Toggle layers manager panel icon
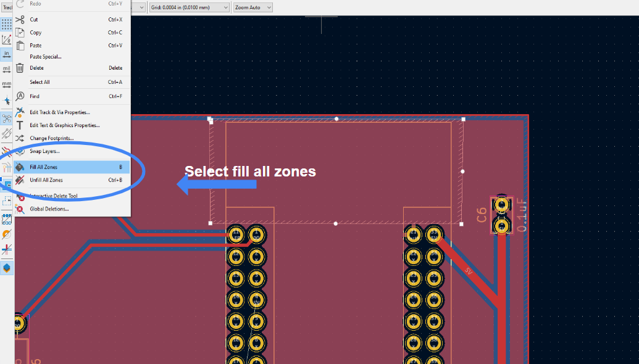 (7, 268)
